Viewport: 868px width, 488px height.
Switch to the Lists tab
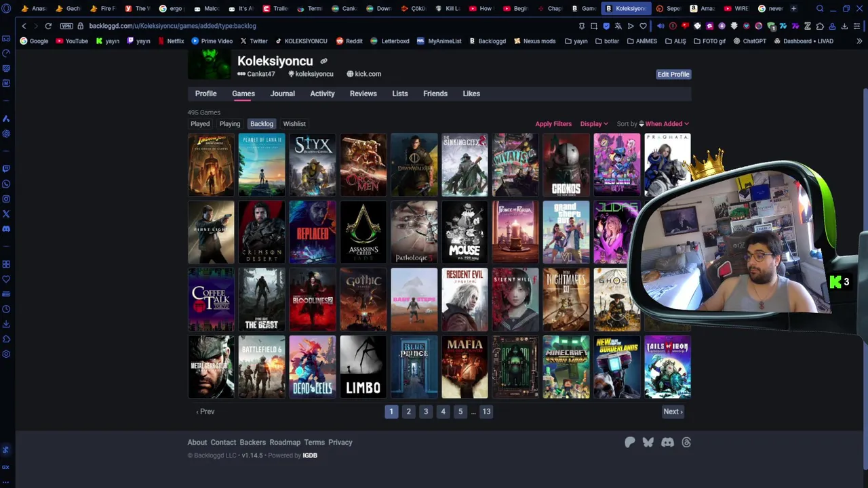tap(400, 94)
